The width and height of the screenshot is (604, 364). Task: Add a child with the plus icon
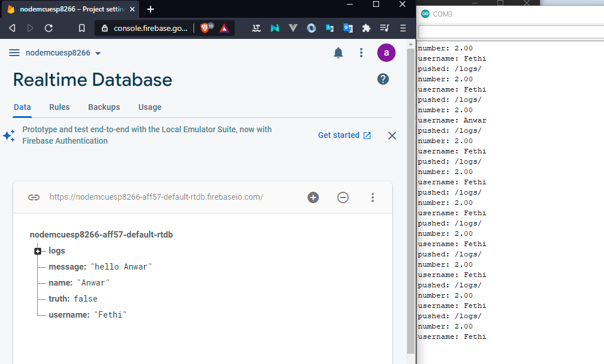point(313,197)
